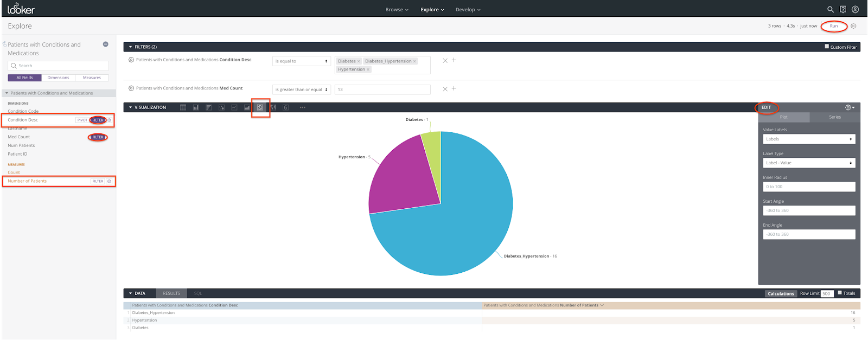This screenshot has width=868, height=340.
Task: Open the user account icon
Action: (855, 9)
